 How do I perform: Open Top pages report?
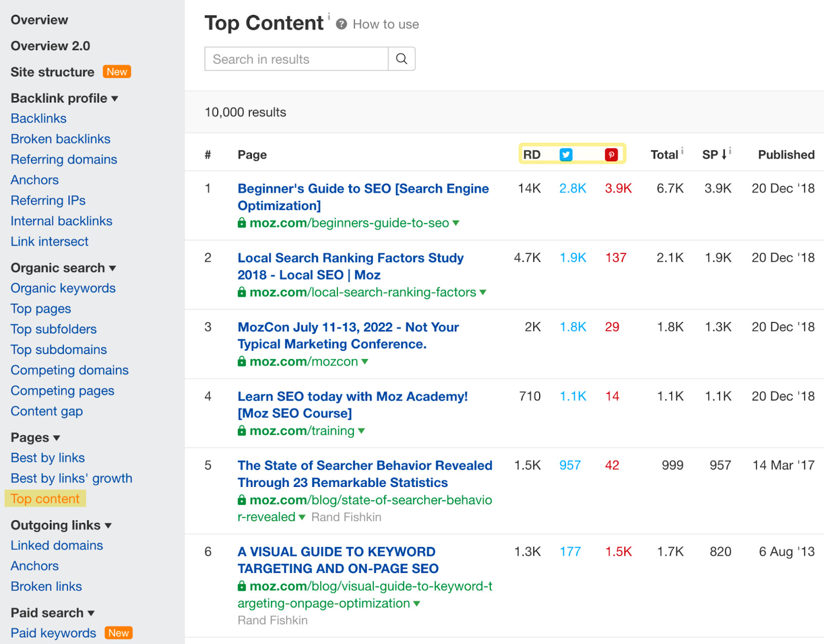pyautogui.click(x=41, y=309)
